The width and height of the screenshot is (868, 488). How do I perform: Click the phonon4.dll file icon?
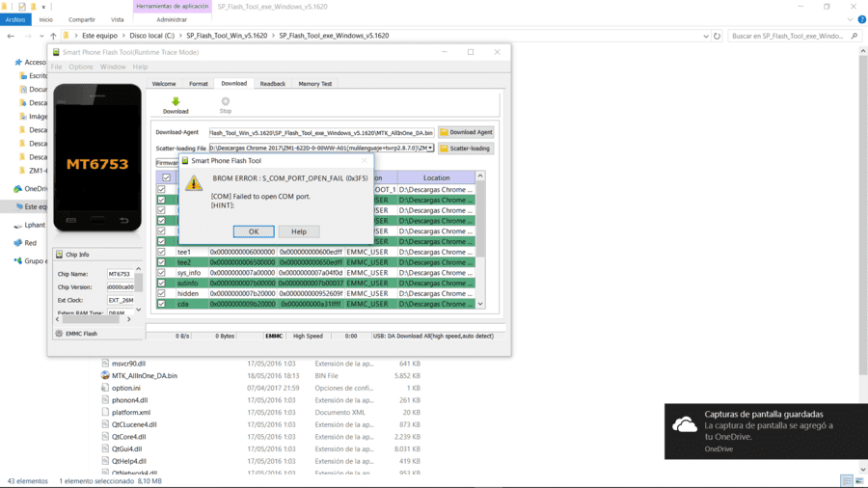(105, 400)
